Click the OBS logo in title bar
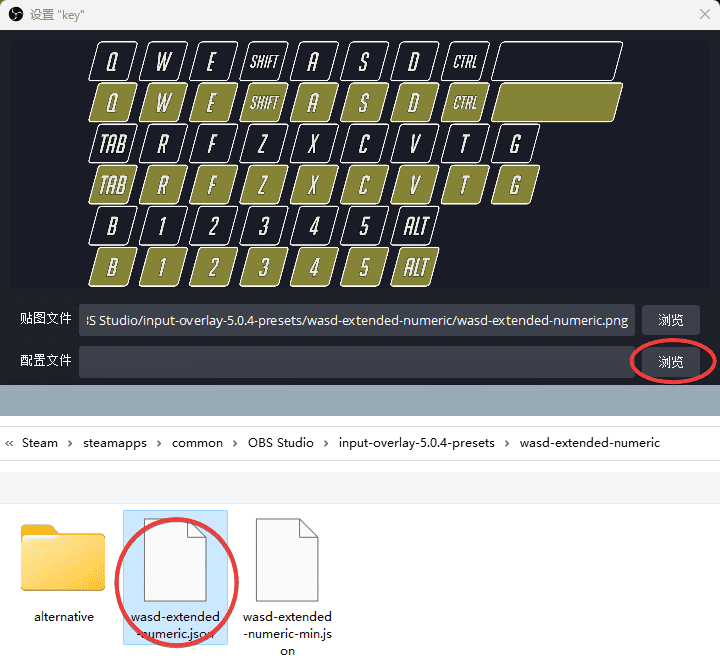This screenshot has height=661, width=720. pyautogui.click(x=15, y=14)
